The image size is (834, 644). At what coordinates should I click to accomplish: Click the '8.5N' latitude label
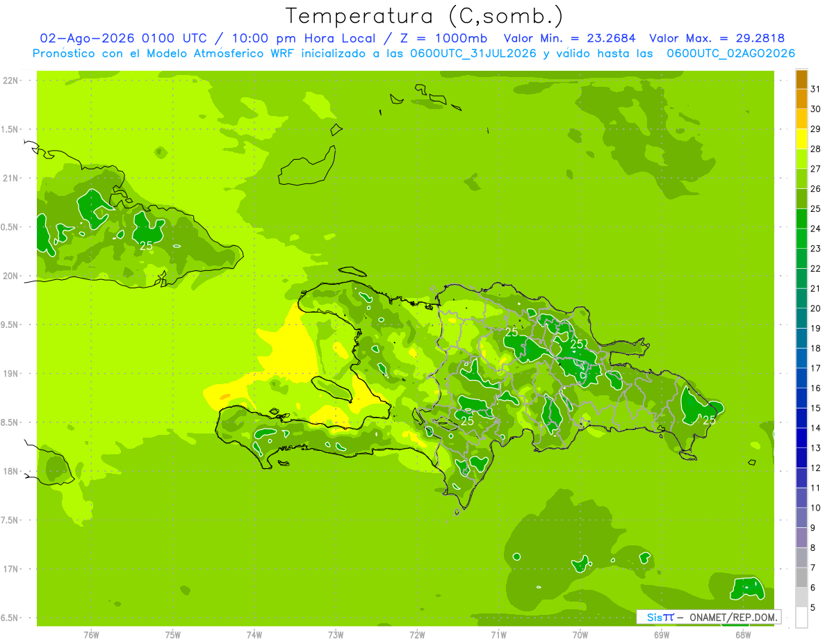click(x=10, y=422)
